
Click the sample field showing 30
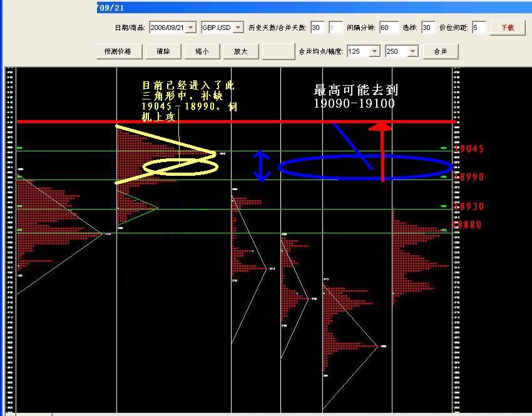tap(428, 28)
